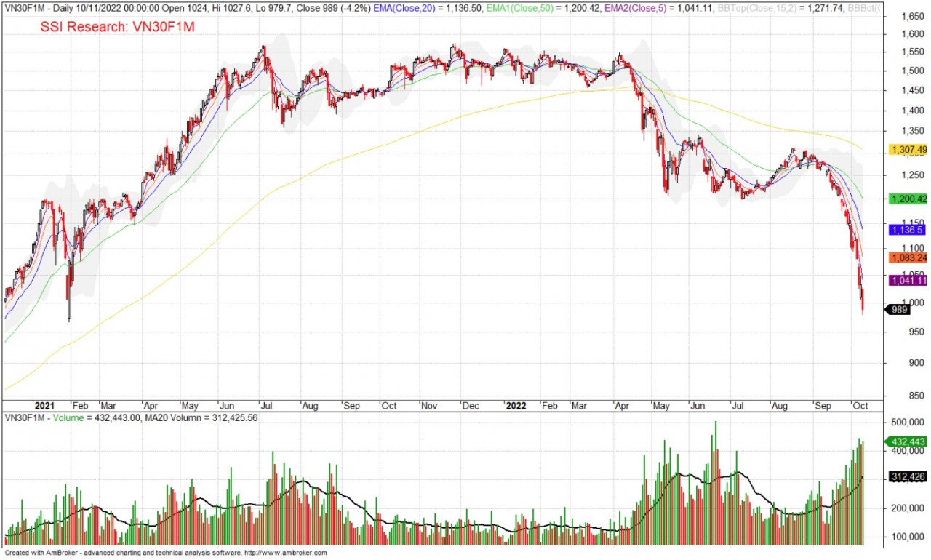Click the Feb 2021 label on time axis
Image resolution: width=931 pixels, height=560 pixels.
80,406
